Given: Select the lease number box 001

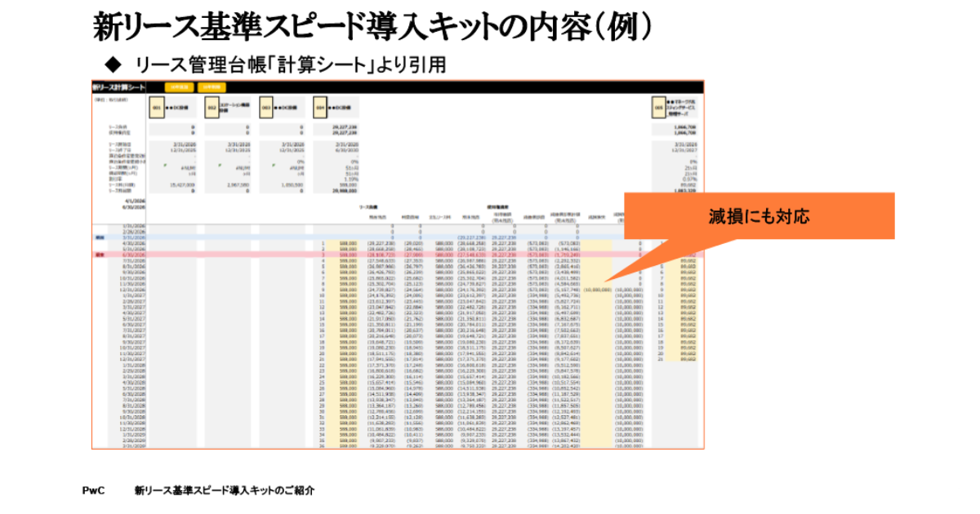Looking at the screenshot, I should coord(156,107).
